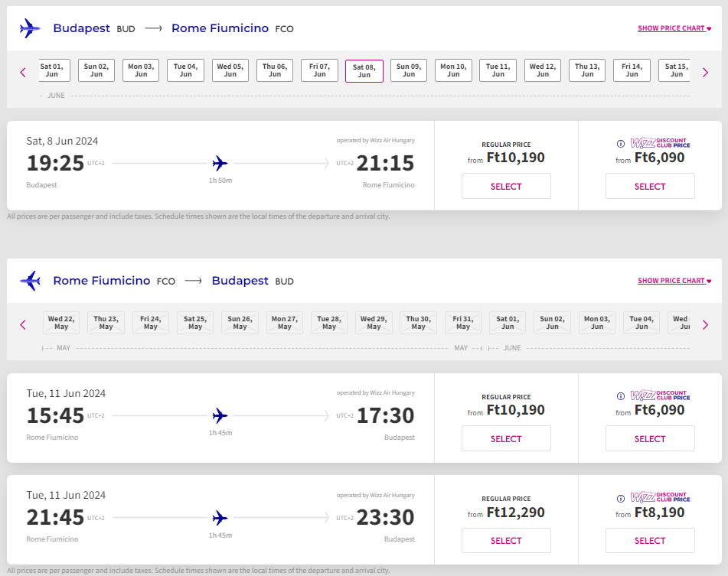Select outbound date Sun 02, Jun
Screen dimensions: 728x576
(96, 70)
